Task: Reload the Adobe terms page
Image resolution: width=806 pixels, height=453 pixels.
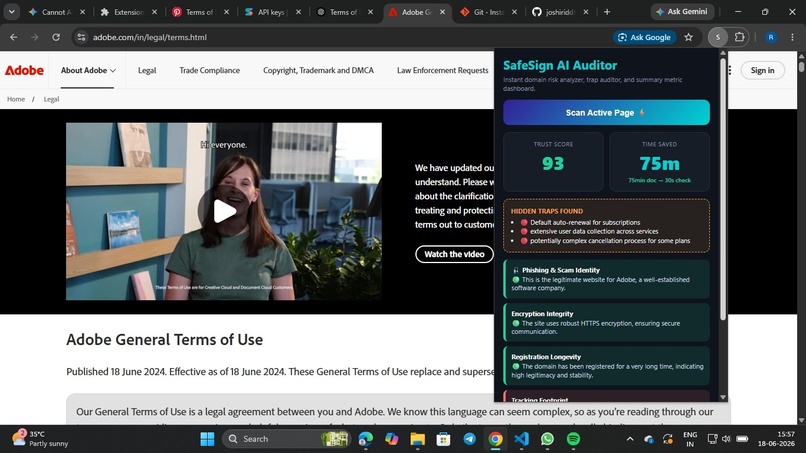Action: (x=56, y=37)
